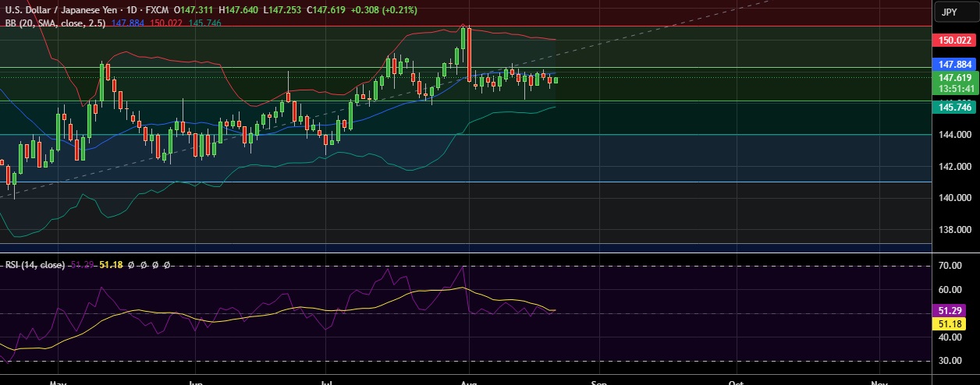The width and height of the screenshot is (980, 385).
Task: Click the blue 147.884 value in BB legend
Action: tap(129, 23)
